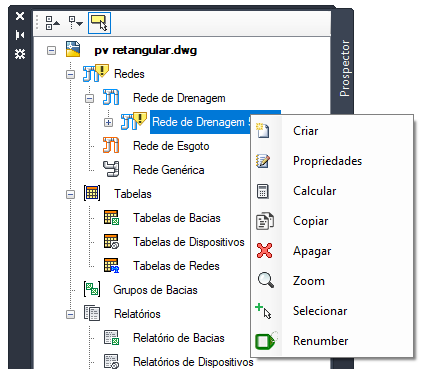Collapse the Tabelas tree node
Image resolution: width=424 pixels, height=369 pixels.
pos(70,194)
